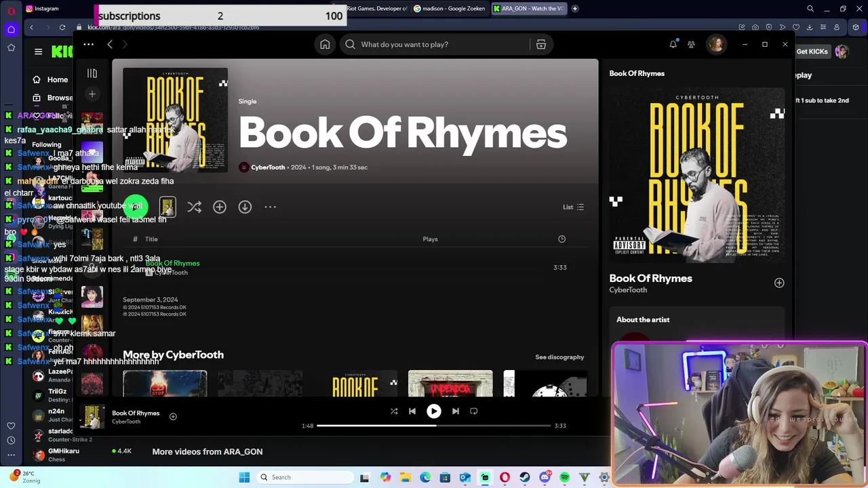Open Steam from the Windows taskbar
868x488 pixels.
coord(525,478)
